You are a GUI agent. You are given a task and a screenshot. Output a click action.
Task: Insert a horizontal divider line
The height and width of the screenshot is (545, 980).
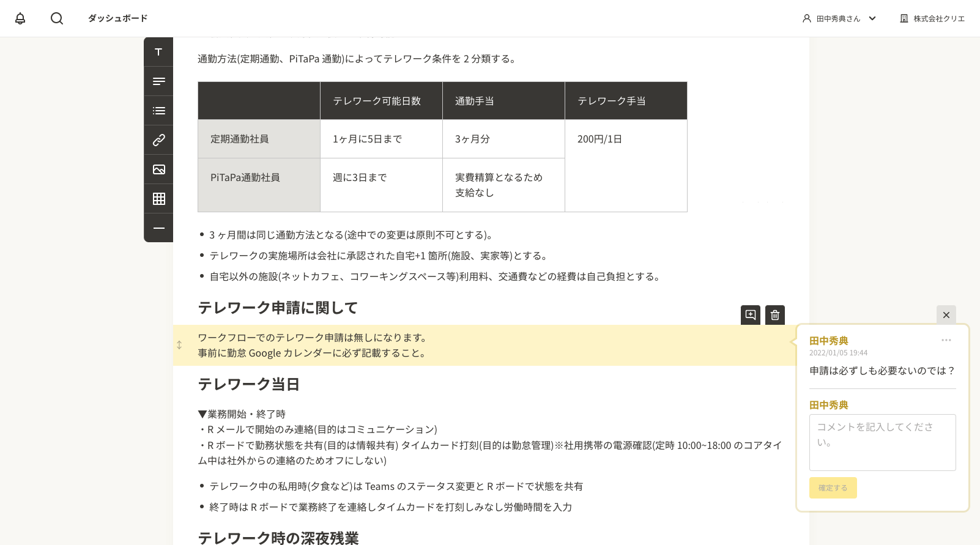[158, 228]
